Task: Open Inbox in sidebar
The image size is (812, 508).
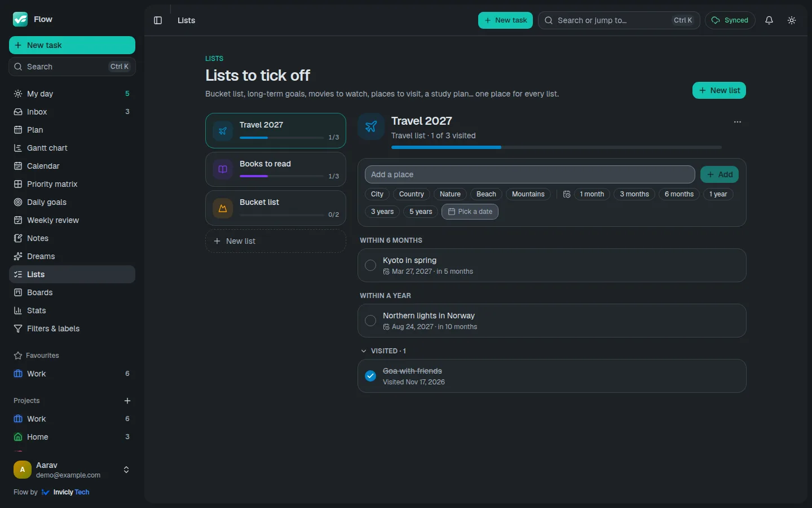Action: (x=72, y=112)
